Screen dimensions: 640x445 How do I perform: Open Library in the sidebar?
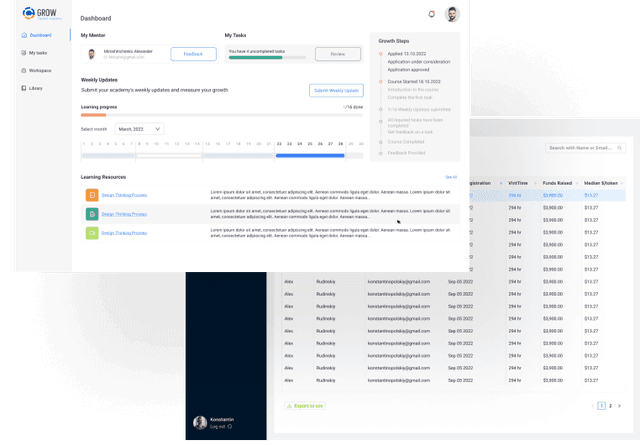click(x=36, y=88)
